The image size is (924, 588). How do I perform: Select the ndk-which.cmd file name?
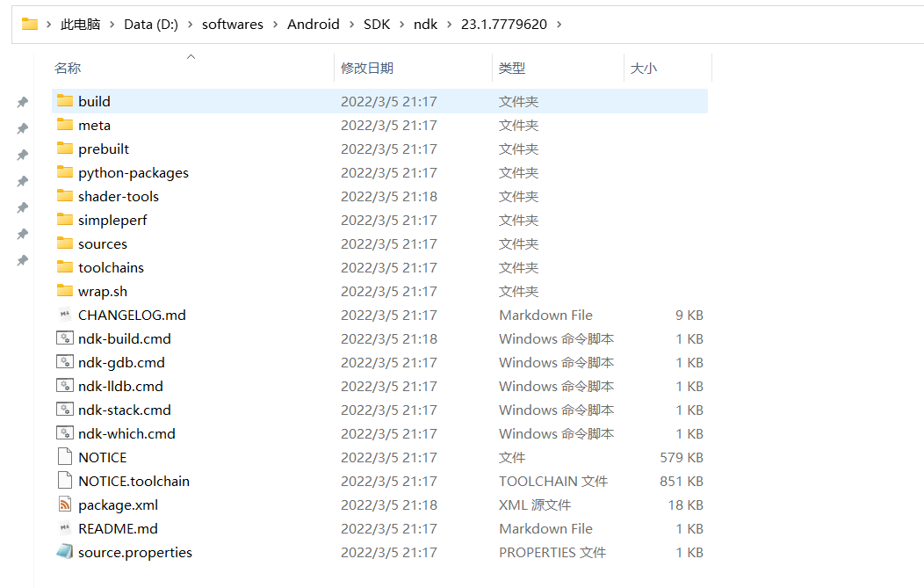(126, 433)
